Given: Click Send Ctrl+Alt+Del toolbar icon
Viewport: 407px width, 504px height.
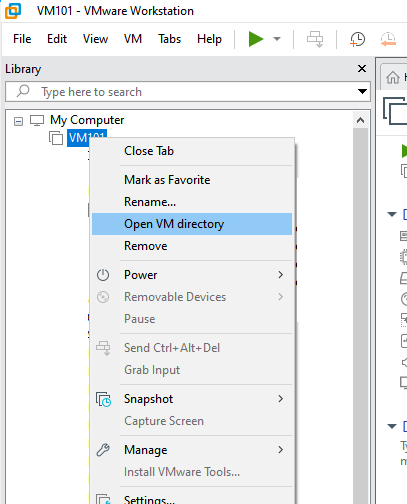Looking at the screenshot, I should point(315,39).
